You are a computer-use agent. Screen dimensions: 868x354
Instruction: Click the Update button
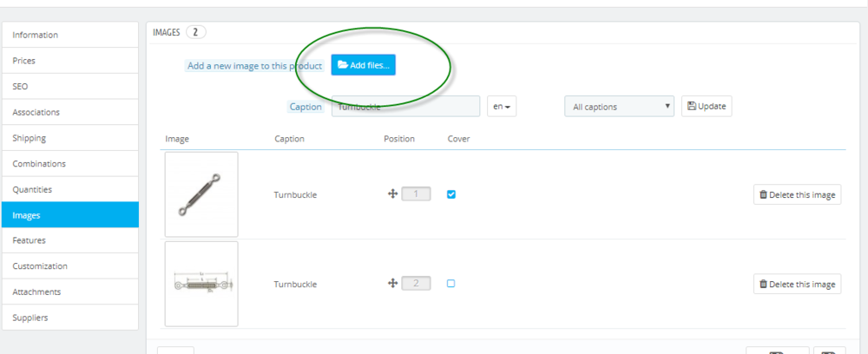(x=707, y=106)
